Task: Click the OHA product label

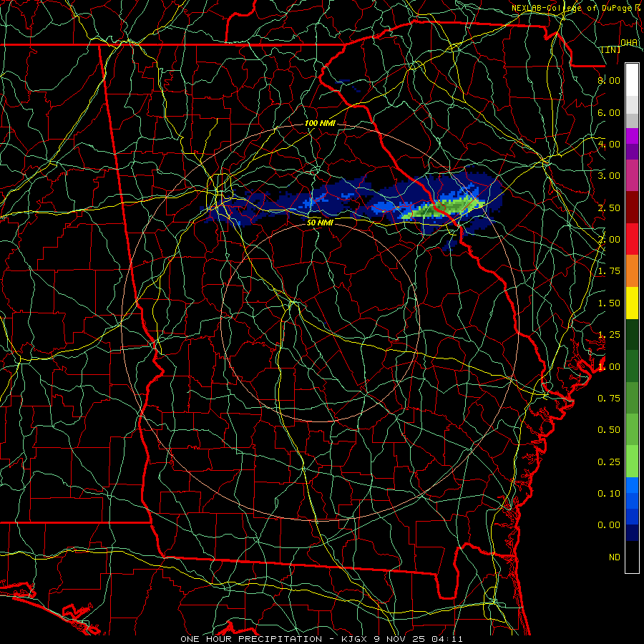Action: point(629,42)
